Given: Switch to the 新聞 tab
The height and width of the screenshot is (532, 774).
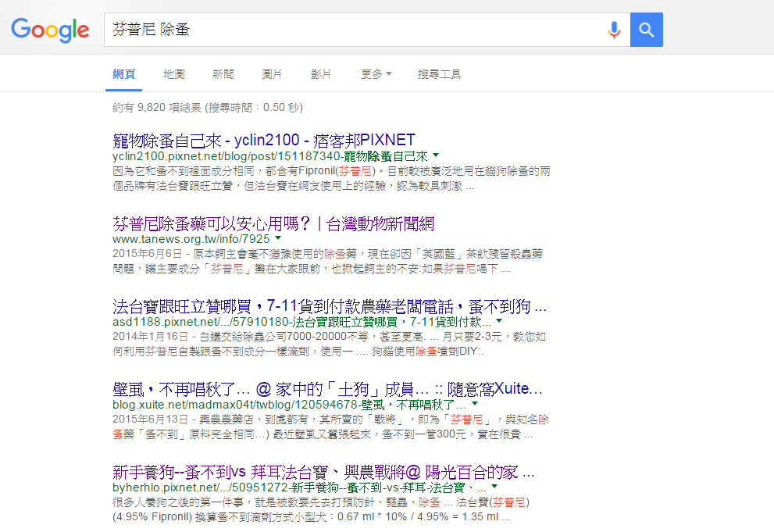Looking at the screenshot, I should click(223, 74).
